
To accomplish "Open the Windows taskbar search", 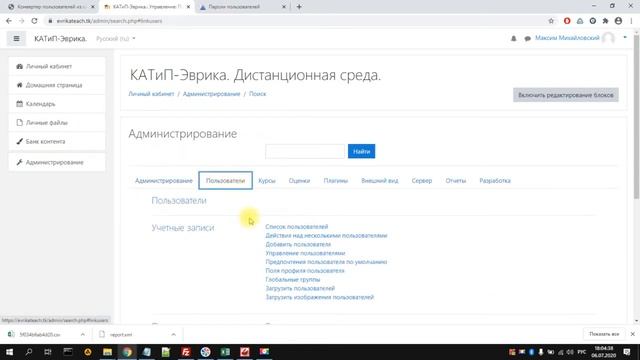I will pyautogui.click(x=29, y=352).
